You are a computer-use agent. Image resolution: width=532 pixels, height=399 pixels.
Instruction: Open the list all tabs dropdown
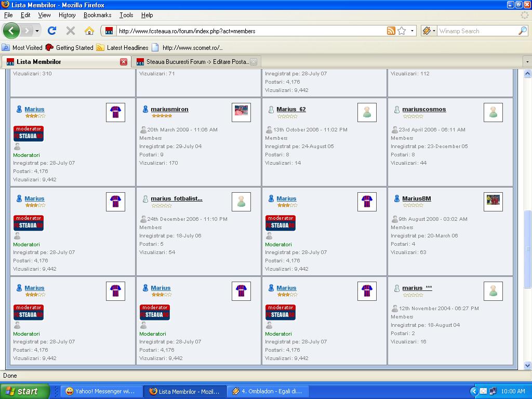527,62
